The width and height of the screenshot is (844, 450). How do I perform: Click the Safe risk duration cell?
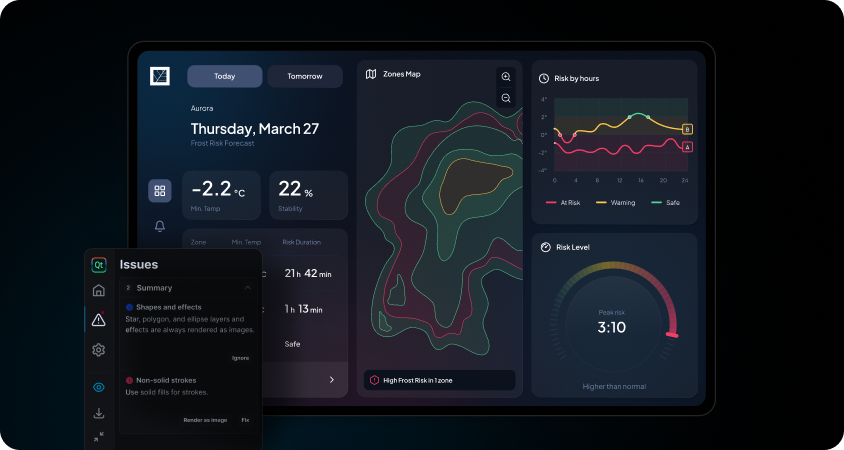[292, 344]
